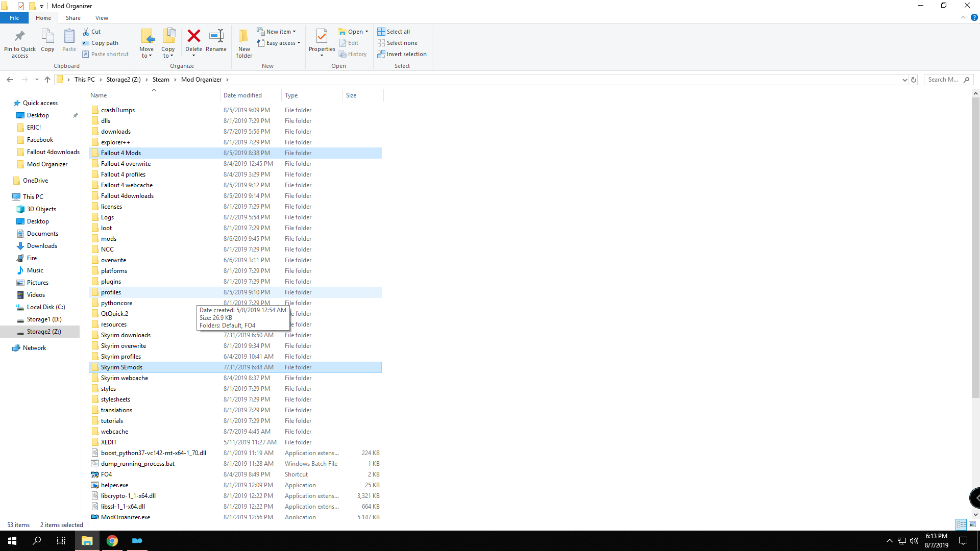The height and width of the screenshot is (551, 980).
Task: Refresh the current folder view
Action: click(914, 80)
